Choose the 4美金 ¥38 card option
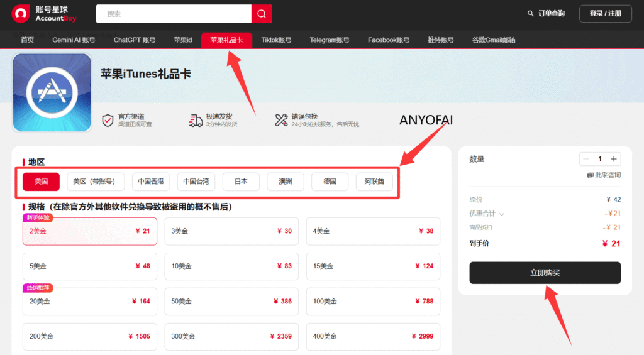 tap(373, 231)
